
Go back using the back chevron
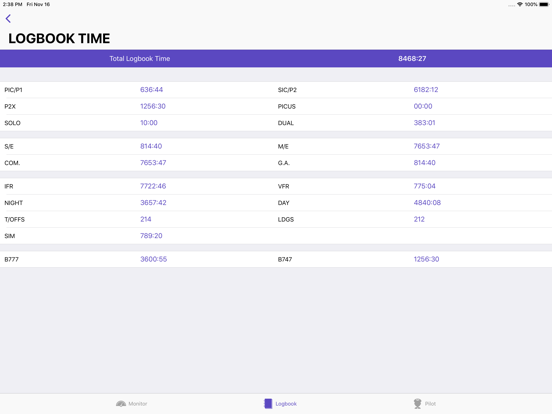pyautogui.click(x=8, y=19)
